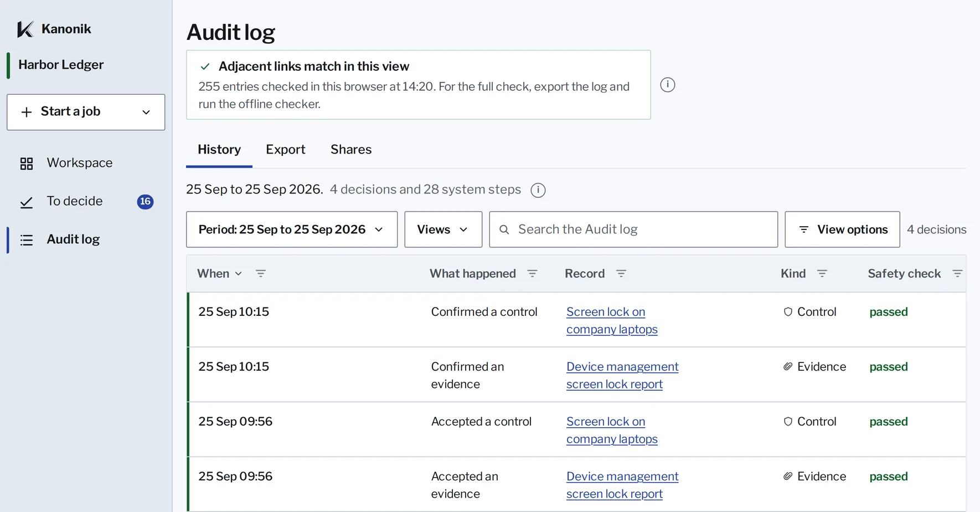This screenshot has width=980, height=512.
Task: Click the "4 decisions" count text
Action: [937, 229]
